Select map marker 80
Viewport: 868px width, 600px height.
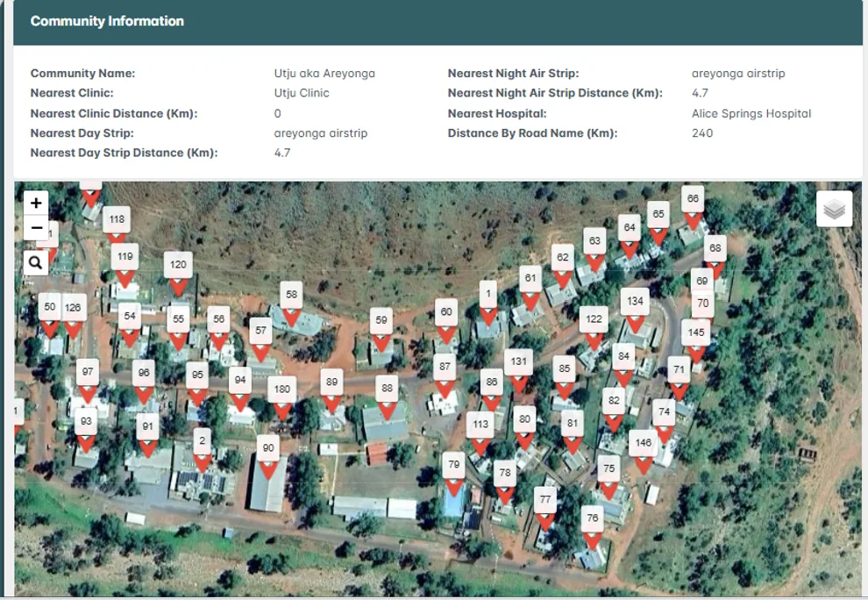click(525, 428)
